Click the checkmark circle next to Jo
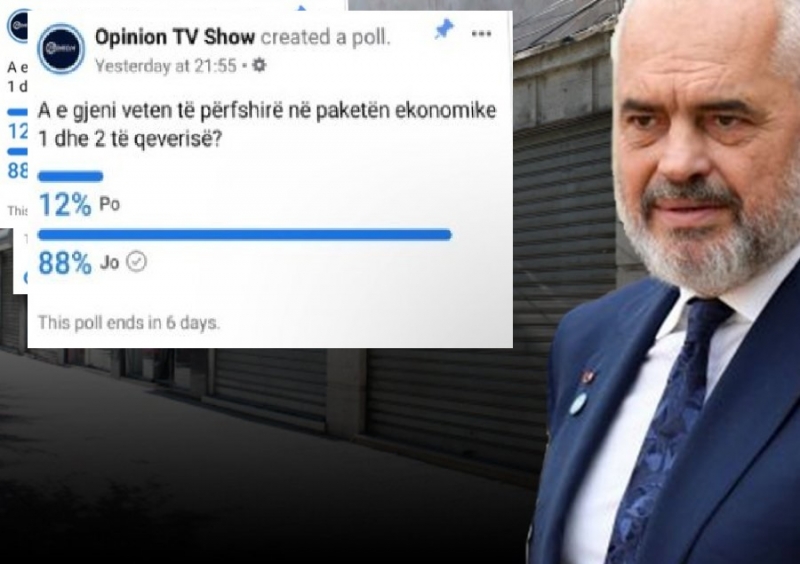Viewport: 800px width, 564px height. pos(136,262)
